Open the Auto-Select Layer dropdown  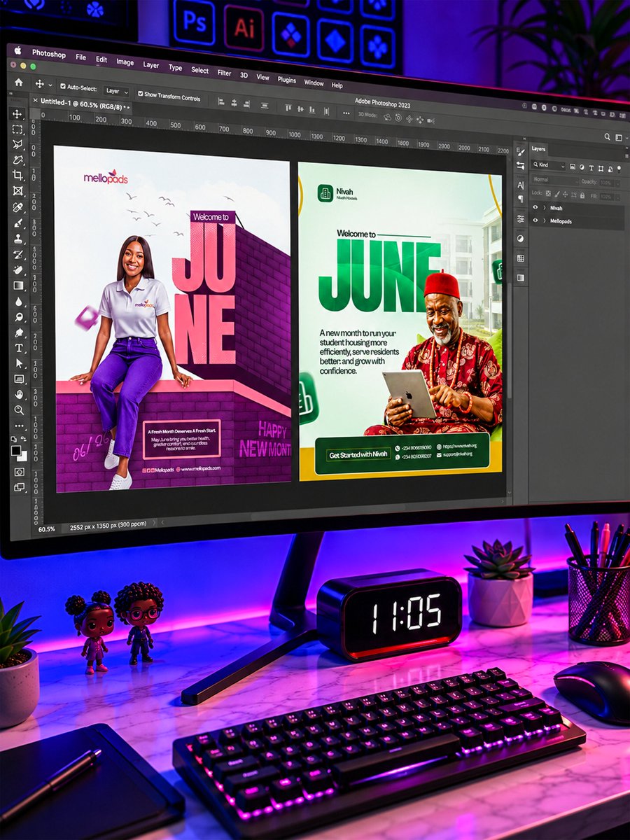point(116,91)
